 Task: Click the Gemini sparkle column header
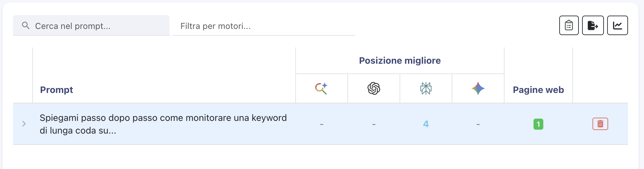(x=478, y=88)
